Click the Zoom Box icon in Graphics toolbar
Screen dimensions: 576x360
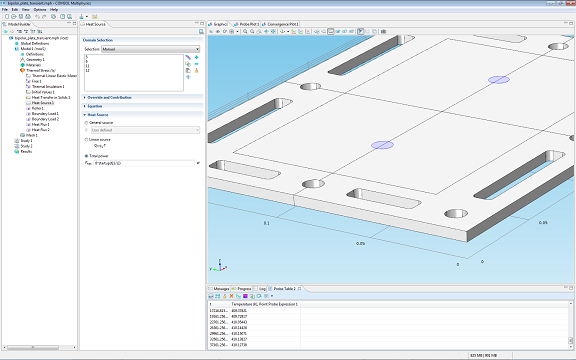coord(259,32)
